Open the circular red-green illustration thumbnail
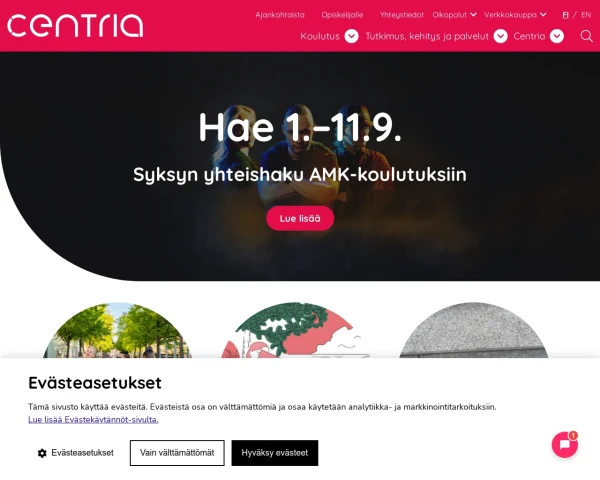Viewport: 600px width, 480px height. [x=295, y=330]
